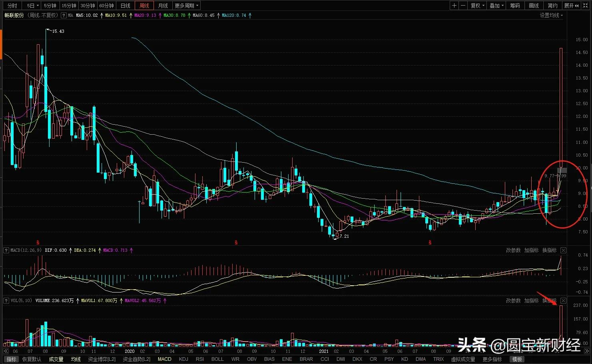Select the 15分钟 period
The width and height of the screenshot is (592, 364).
(69, 6)
